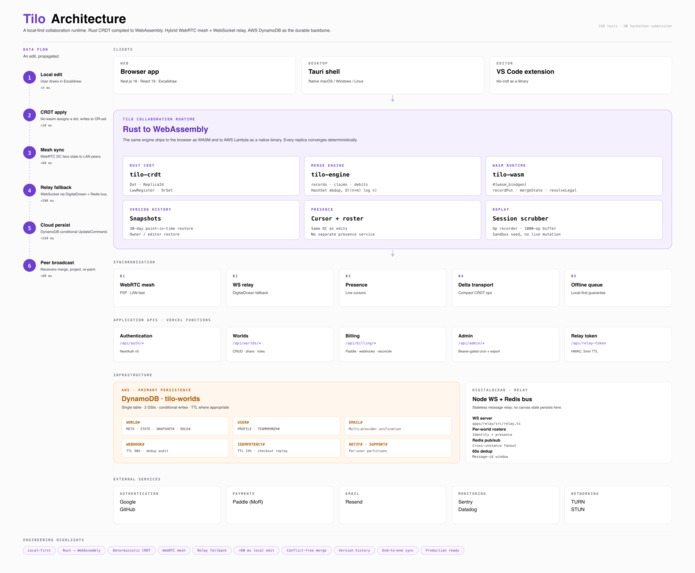
Task: Click the Node WS + Redis bus heading
Action: (x=502, y=399)
